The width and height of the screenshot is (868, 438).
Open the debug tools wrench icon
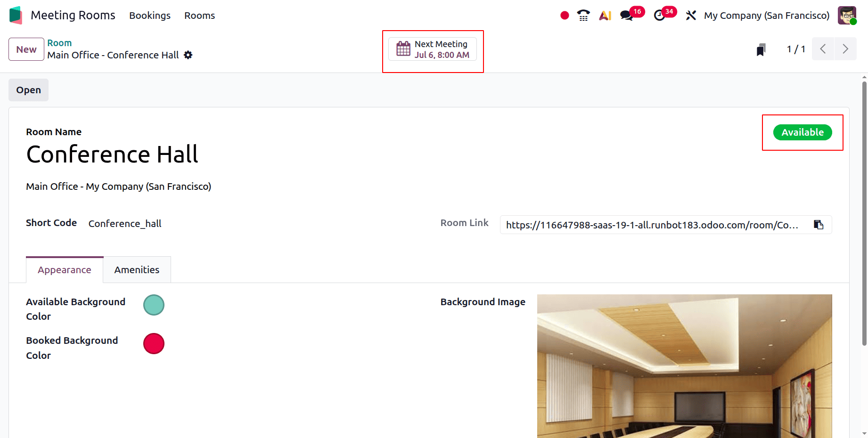691,16
